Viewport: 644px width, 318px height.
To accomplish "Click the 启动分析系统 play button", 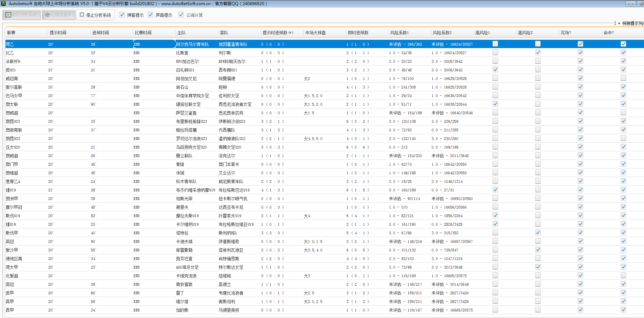I will (22, 15).
